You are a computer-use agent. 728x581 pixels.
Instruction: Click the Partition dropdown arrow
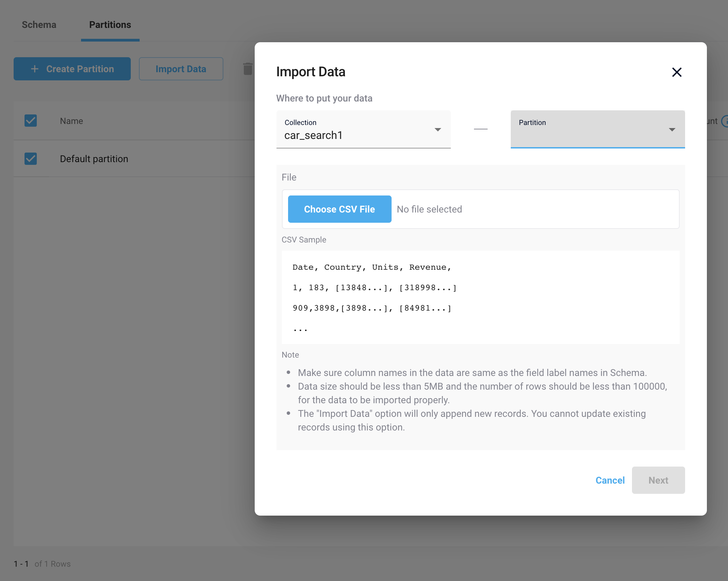coord(672,130)
